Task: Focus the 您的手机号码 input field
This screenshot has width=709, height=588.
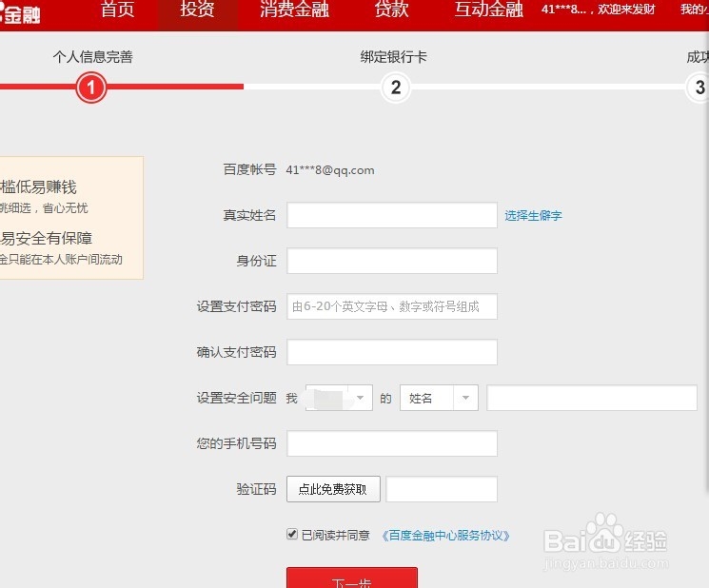Action: pyautogui.click(x=392, y=443)
